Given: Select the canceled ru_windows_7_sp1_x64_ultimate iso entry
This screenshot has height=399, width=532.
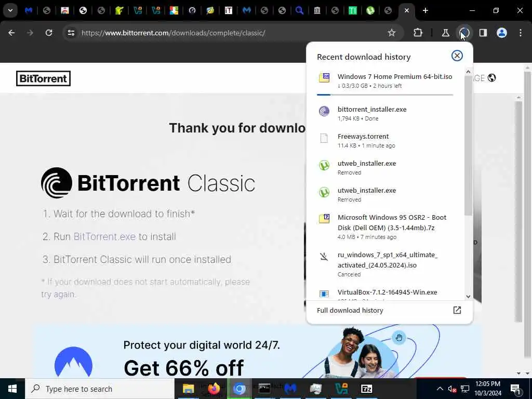Looking at the screenshot, I should 385,264.
